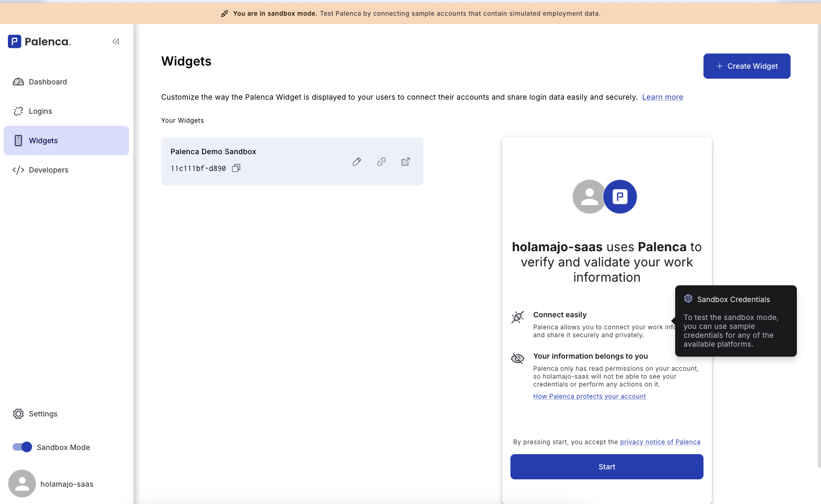
Task: Open the Developers section
Action: point(66,170)
